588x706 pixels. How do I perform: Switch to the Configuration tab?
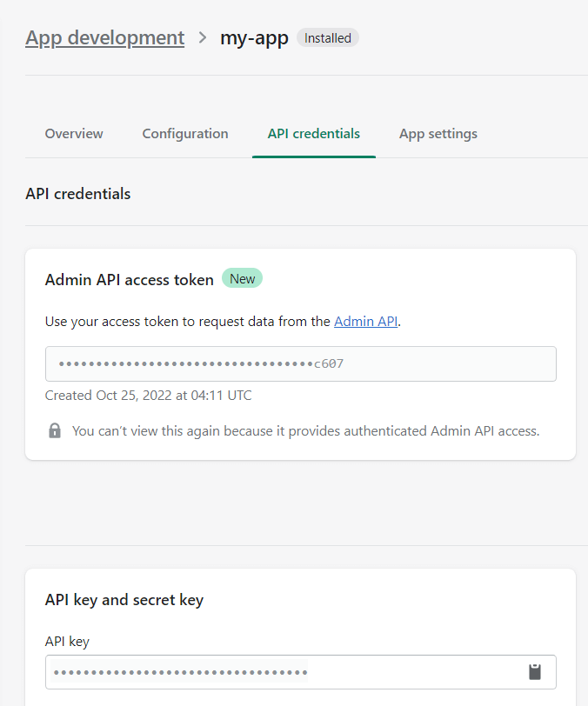point(185,134)
